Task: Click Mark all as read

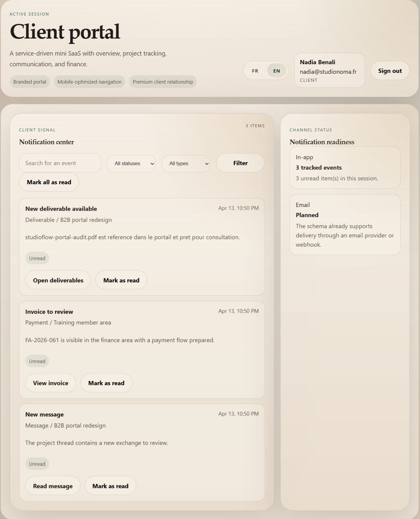Action: (49, 182)
